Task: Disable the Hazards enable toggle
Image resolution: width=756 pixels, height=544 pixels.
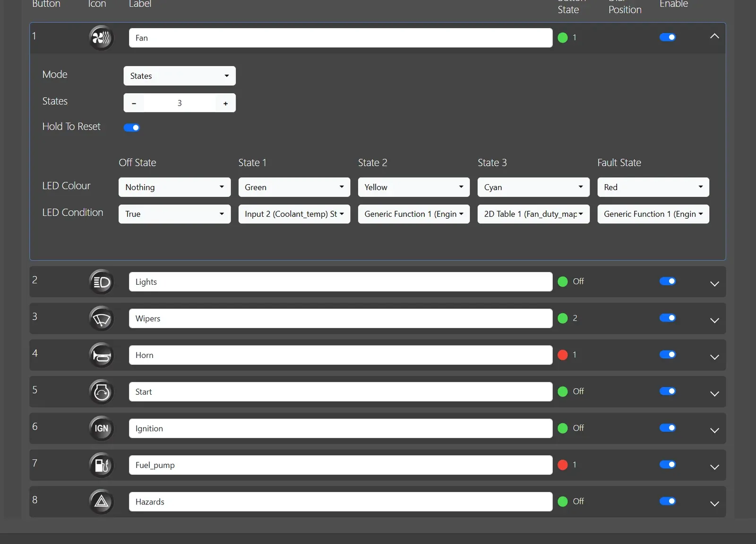Action: pyautogui.click(x=668, y=501)
